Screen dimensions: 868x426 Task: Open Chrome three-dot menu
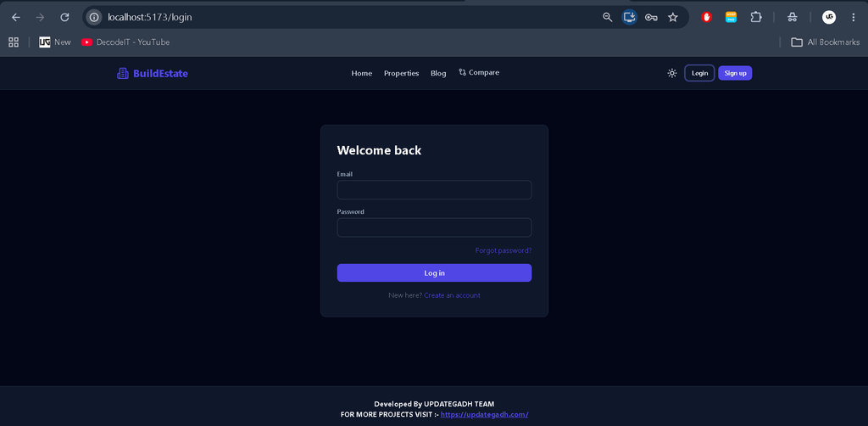(853, 17)
